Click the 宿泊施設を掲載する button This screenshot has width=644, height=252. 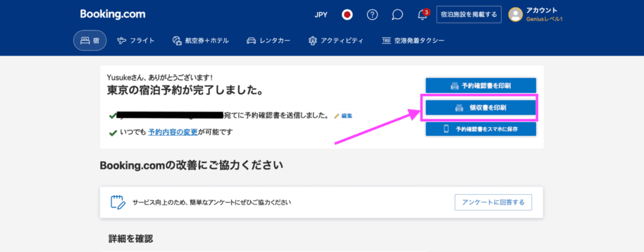468,14
